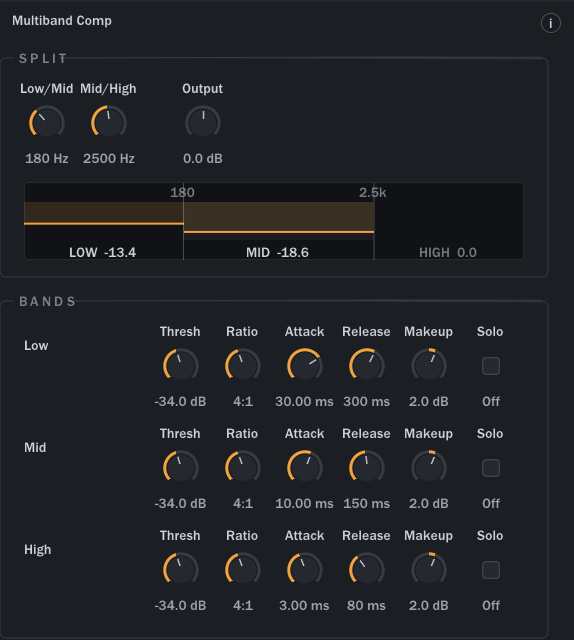Viewport: 574px width, 640px height.
Task: Click the High band Release knob
Action: pyautogui.click(x=367, y=569)
